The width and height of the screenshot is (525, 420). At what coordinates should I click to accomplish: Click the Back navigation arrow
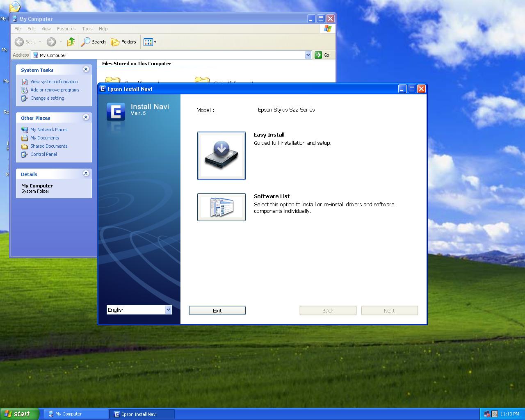pyautogui.click(x=19, y=42)
